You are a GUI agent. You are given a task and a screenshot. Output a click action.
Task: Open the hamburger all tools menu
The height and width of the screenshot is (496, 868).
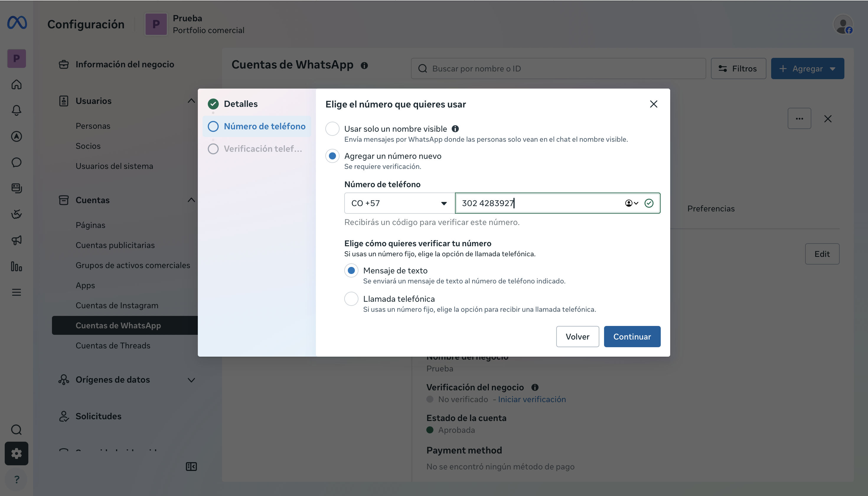click(x=16, y=292)
